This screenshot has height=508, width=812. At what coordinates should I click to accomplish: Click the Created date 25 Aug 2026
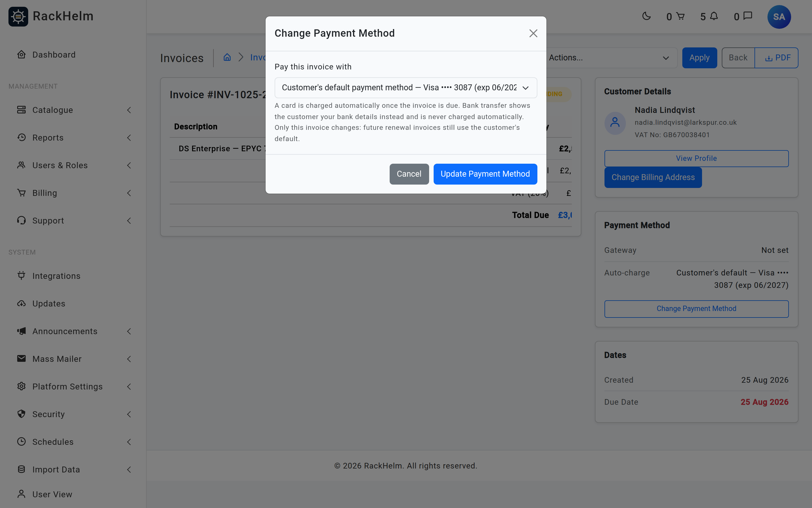765,380
